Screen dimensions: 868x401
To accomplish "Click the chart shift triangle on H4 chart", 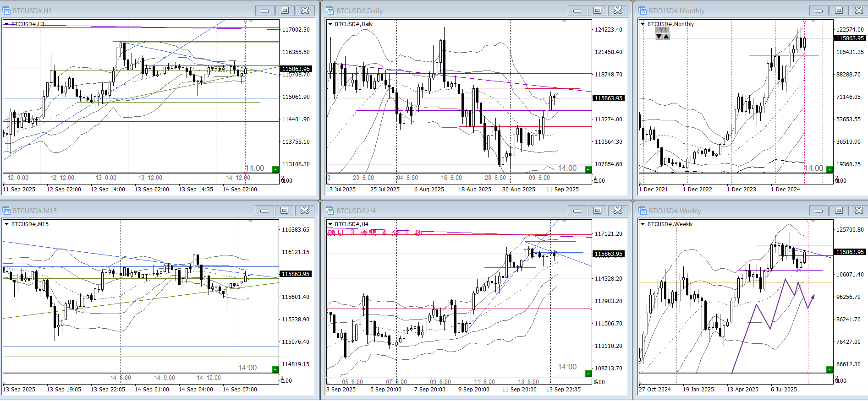I will 564,221.
